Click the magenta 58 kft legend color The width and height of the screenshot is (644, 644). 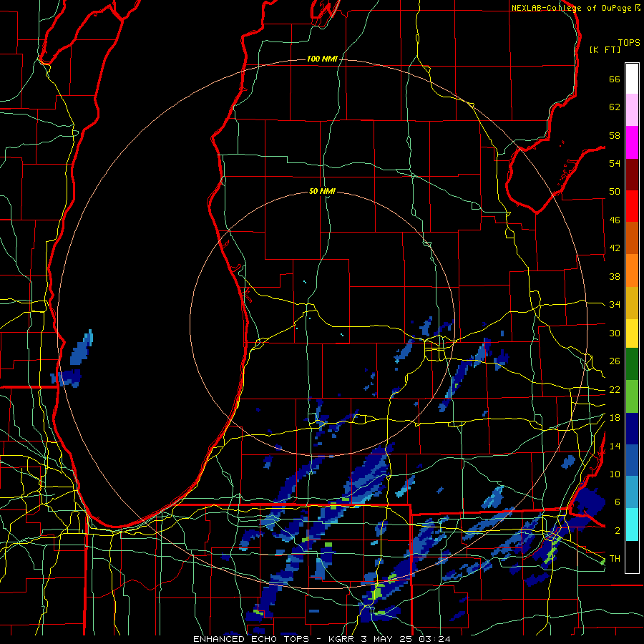(x=632, y=142)
